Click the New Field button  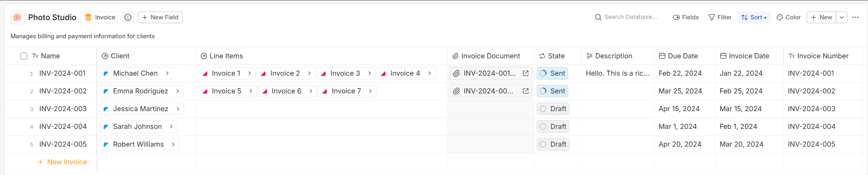tap(160, 17)
